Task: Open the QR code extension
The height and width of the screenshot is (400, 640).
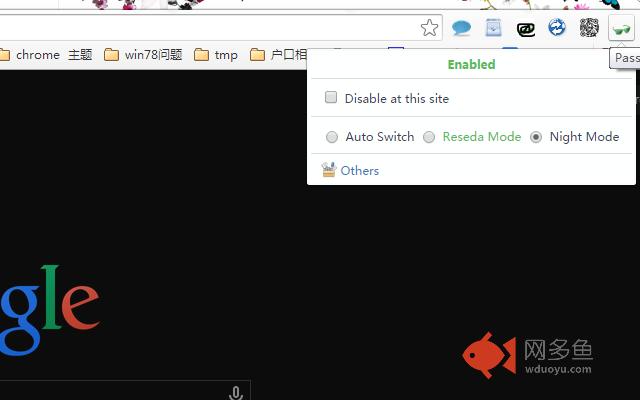Action: coord(589,28)
